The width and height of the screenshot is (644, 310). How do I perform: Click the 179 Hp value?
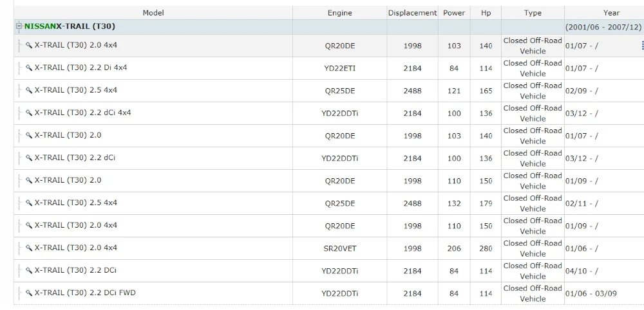tap(486, 203)
